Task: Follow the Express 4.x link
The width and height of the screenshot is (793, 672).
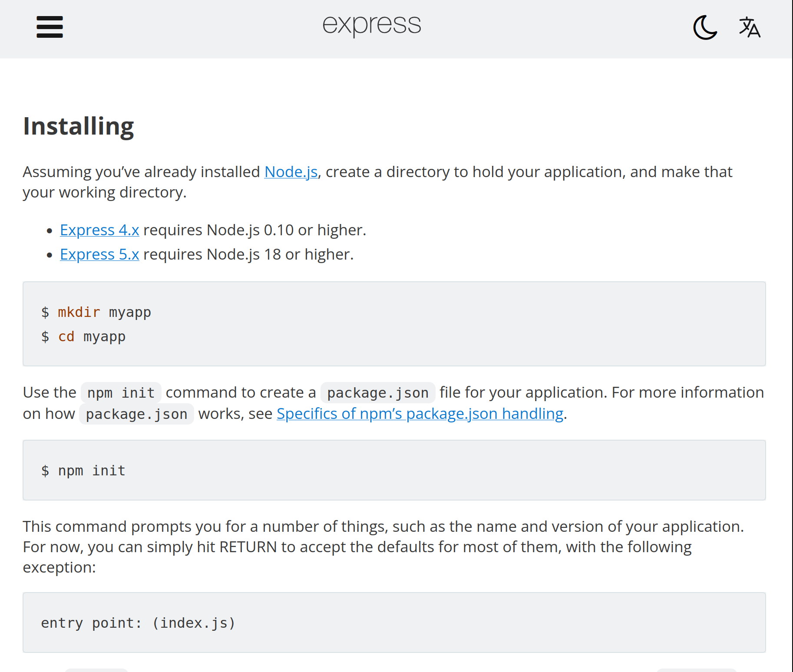Action: coord(99,230)
